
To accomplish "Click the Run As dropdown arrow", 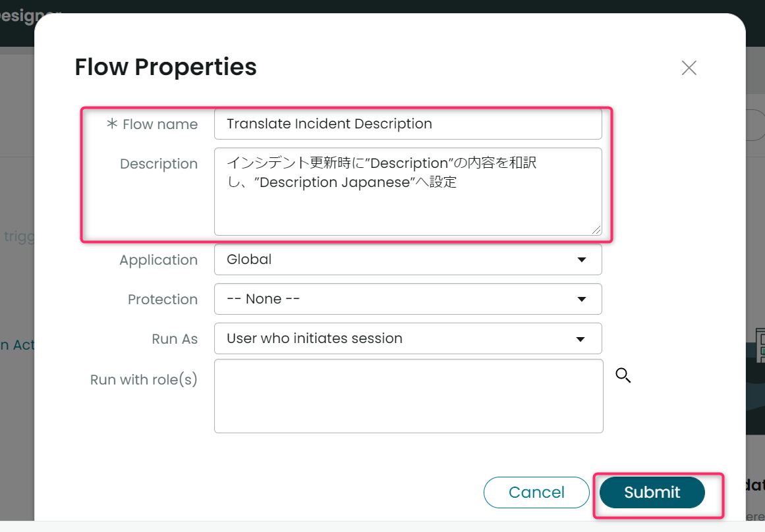I will click(580, 338).
